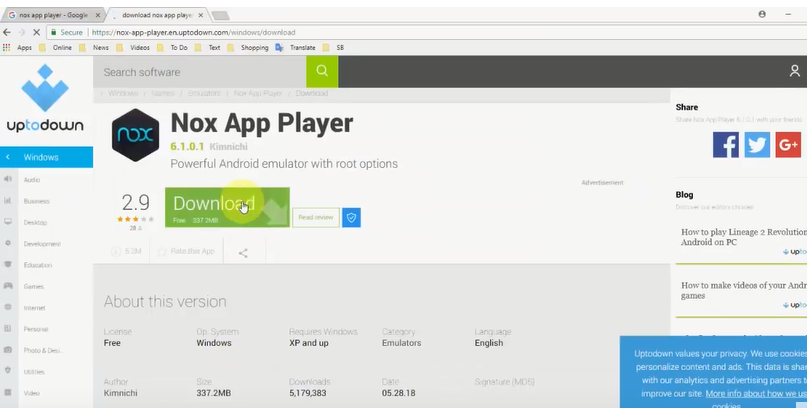Open the Shopping bookmarks folder
Image resolution: width=807 pixels, height=408 pixels.
248,47
